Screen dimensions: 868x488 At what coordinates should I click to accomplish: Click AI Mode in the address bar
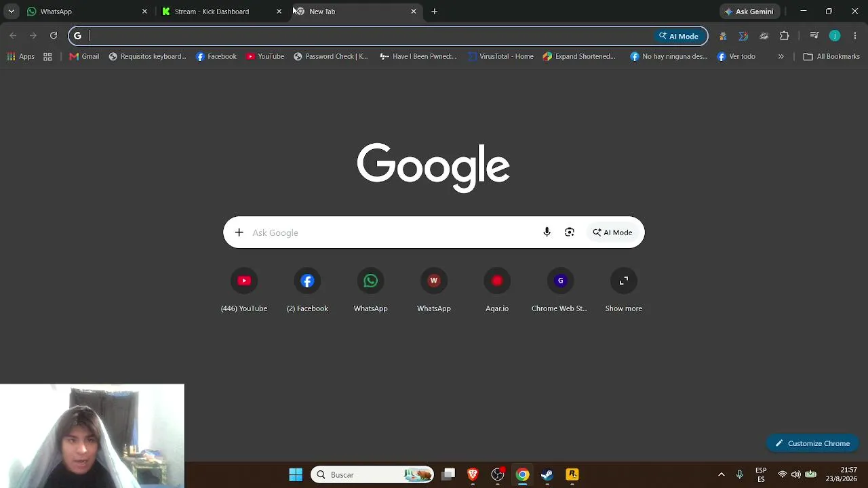[678, 36]
